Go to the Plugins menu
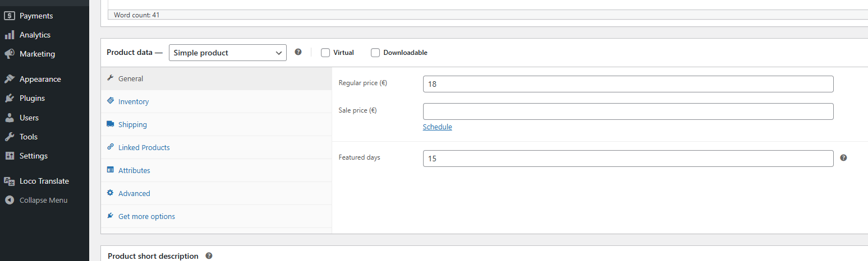The width and height of the screenshot is (868, 261). (32, 98)
